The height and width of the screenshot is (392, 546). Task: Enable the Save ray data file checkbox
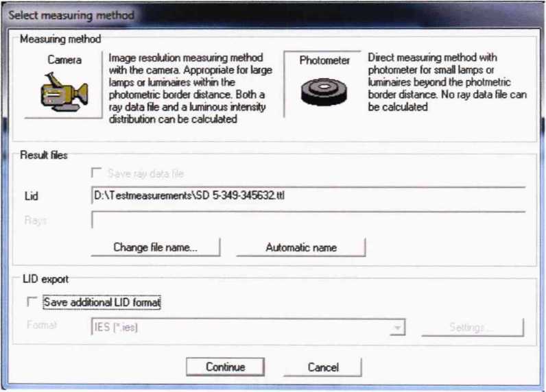(96, 174)
